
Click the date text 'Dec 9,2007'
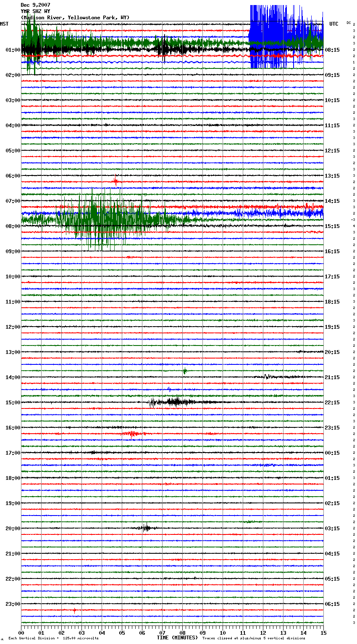[35, 5]
